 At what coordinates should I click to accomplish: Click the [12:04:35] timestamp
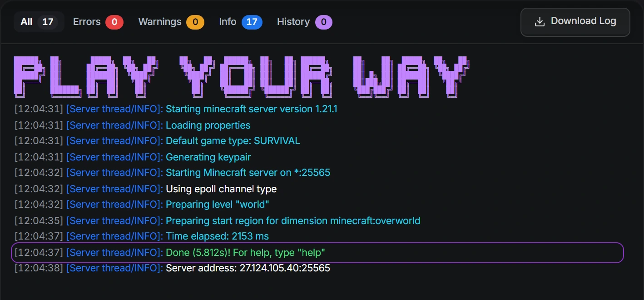point(39,220)
